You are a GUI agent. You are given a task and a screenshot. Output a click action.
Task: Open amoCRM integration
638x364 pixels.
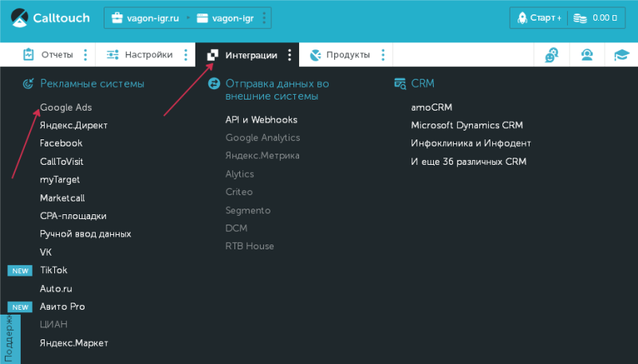tap(431, 108)
